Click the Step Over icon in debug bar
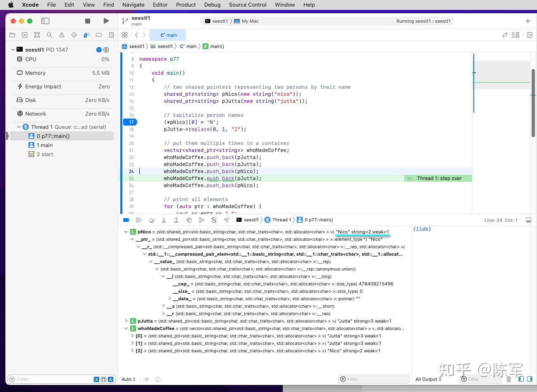 152,220
